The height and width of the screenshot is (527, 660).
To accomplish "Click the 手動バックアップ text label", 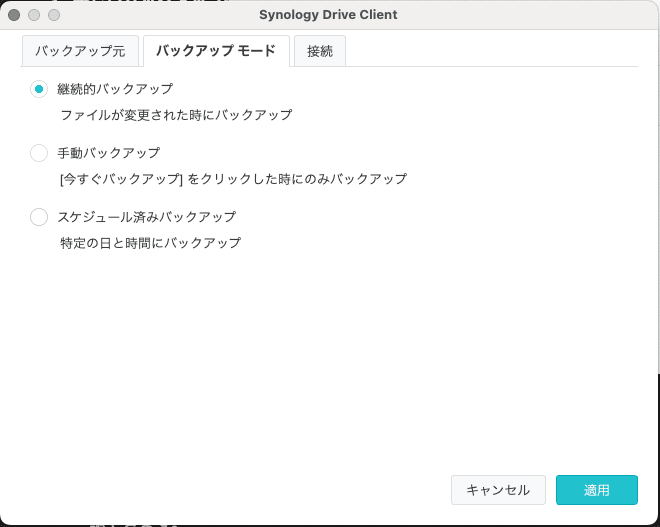I will pos(108,153).
